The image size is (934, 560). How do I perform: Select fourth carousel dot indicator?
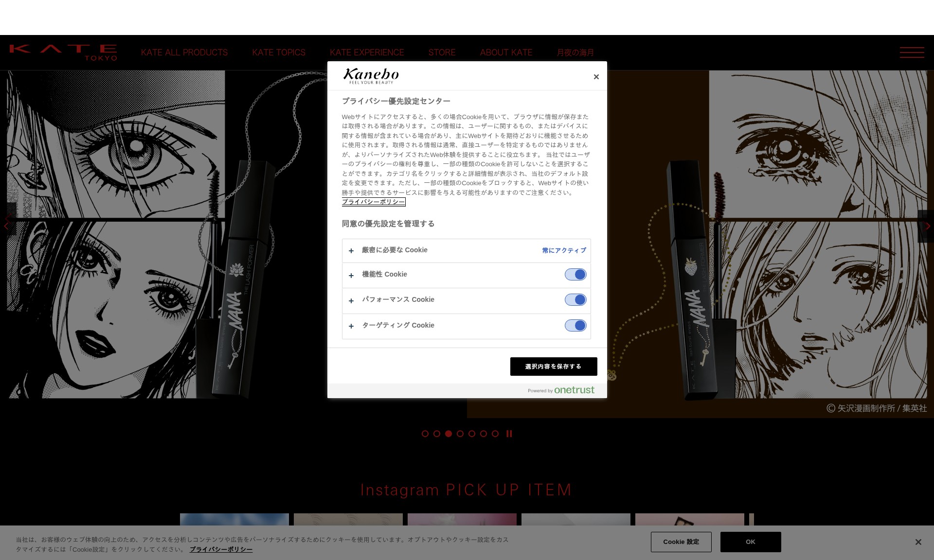(x=460, y=434)
